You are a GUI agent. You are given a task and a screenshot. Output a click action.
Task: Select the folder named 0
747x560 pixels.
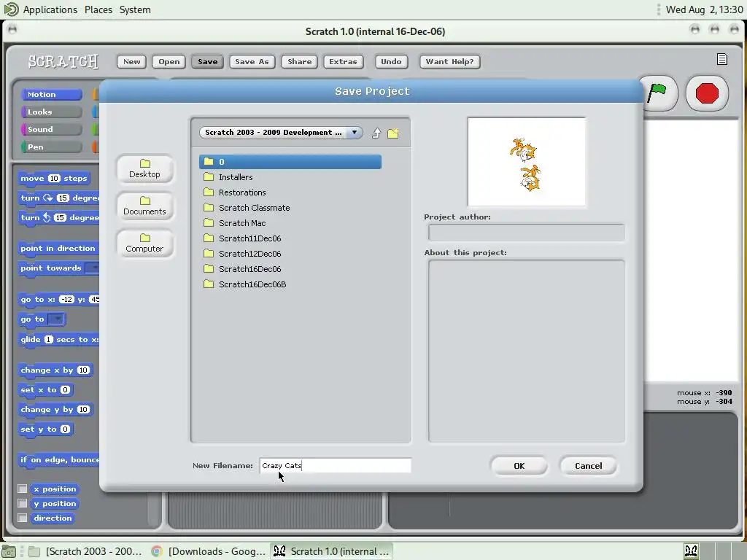pos(290,162)
